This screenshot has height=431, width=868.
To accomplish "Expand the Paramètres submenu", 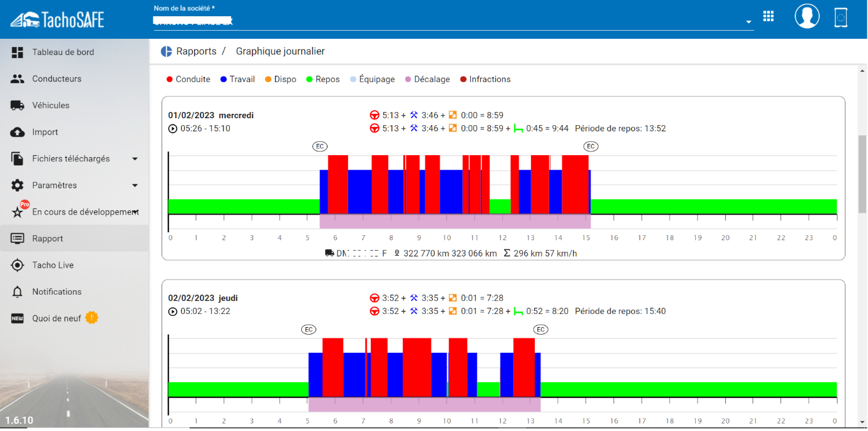I will pos(135,186).
